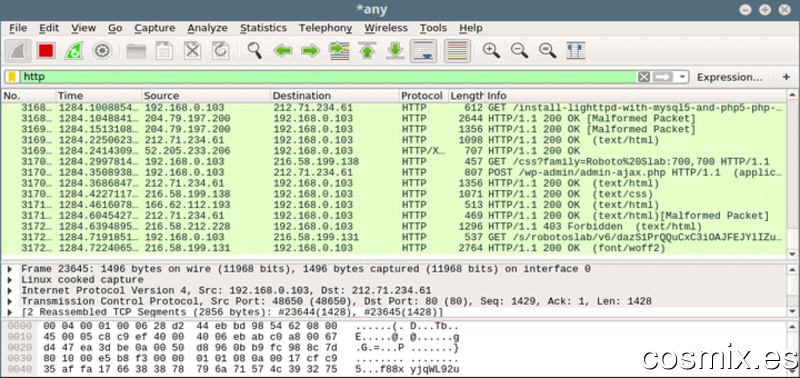Reset text to normal size
Viewport: 800px width, 378px height.
tap(547, 51)
